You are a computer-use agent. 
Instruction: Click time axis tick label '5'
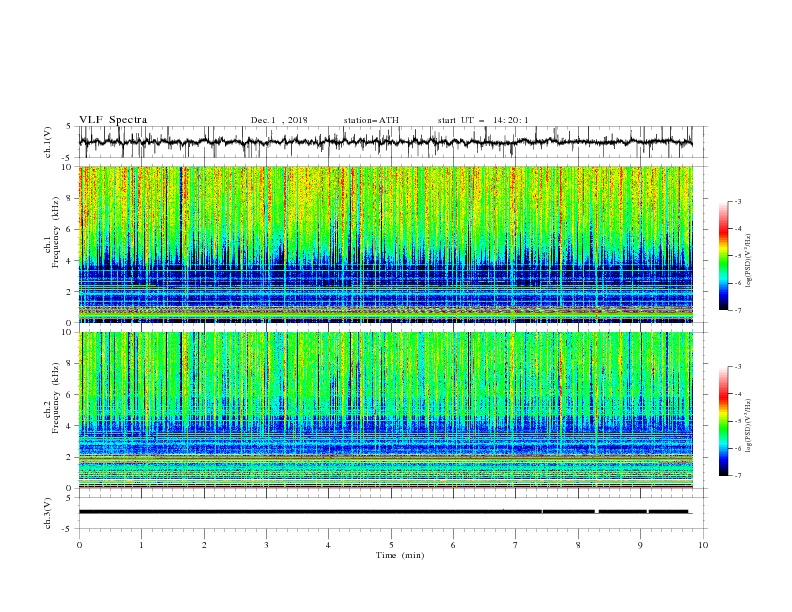tap(391, 545)
